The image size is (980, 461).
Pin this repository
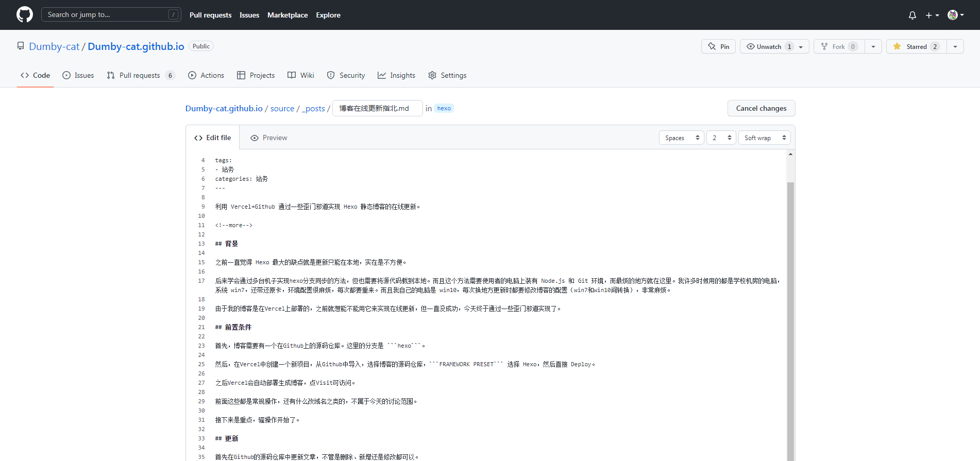coord(718,46)
